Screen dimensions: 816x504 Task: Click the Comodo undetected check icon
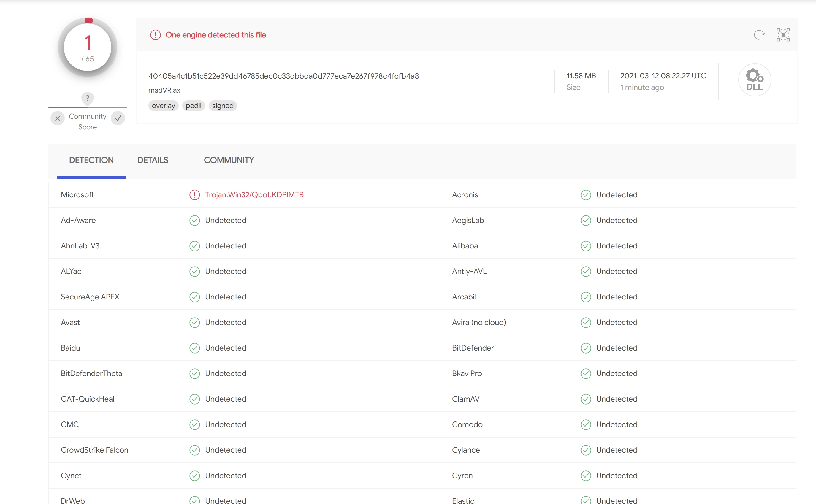(586, 424)
